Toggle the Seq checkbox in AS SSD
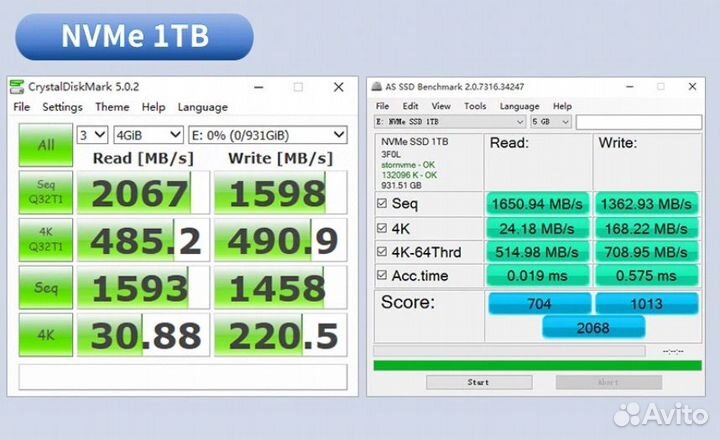This screenshot has width=720, height=440. 382,203
